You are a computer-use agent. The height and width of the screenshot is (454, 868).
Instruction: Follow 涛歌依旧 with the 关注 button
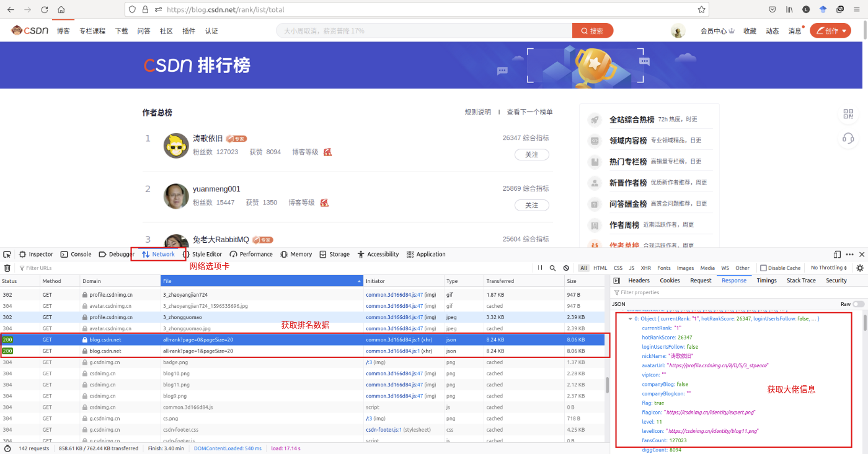click(x=531, y=154)
